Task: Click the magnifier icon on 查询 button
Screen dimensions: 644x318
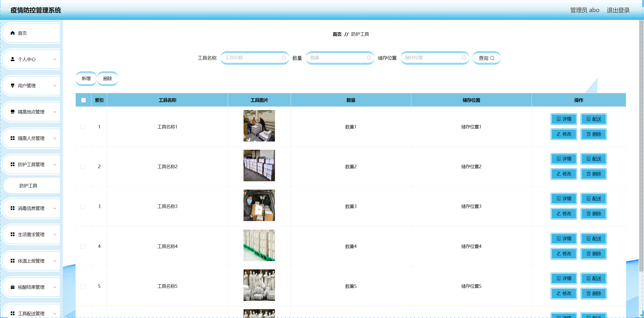Action: pos(492,58)
